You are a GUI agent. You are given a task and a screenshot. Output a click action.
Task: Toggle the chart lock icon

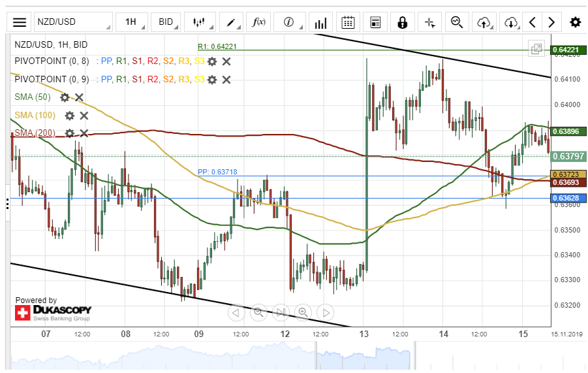pos(402,22)
